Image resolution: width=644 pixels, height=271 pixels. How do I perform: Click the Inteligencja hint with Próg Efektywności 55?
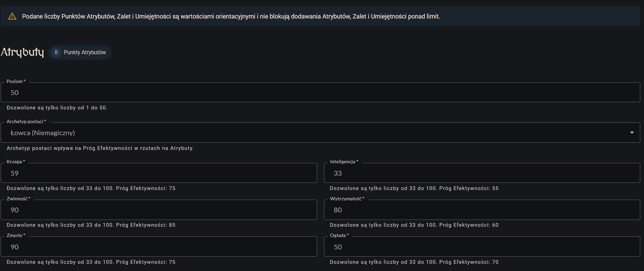coord(414,188)
